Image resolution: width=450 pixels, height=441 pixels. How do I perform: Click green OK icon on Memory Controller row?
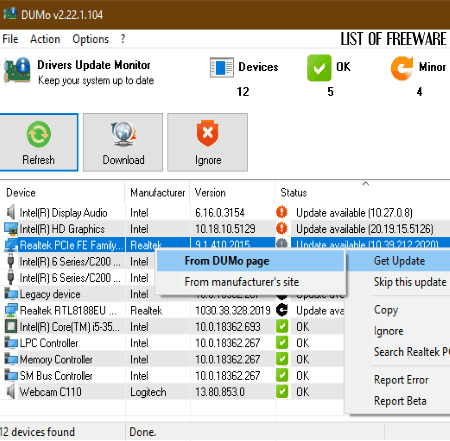[x=282, y=359]
